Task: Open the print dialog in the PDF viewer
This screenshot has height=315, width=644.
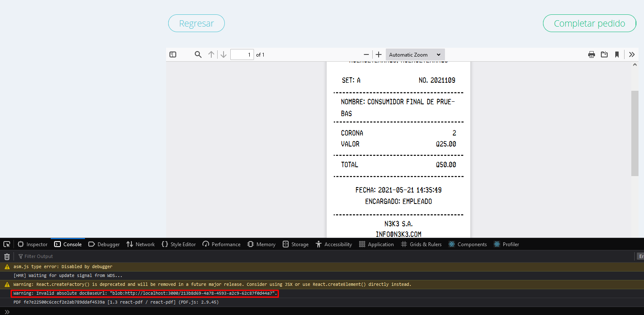Action: click(x=591, y=54)
